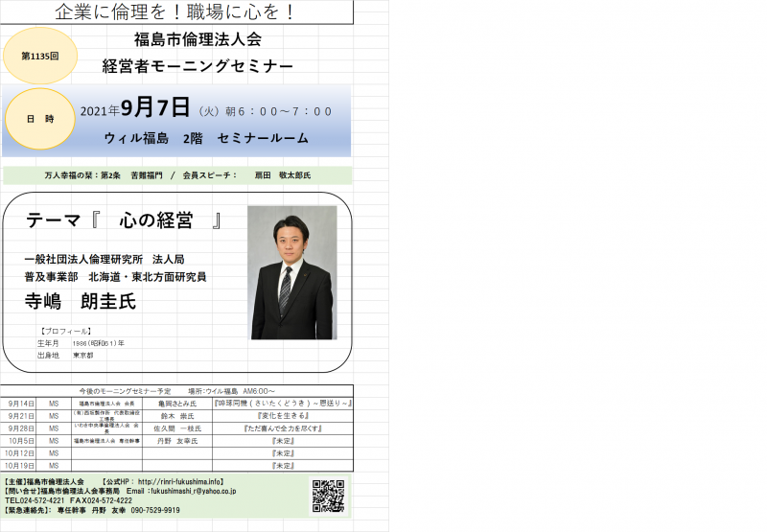Select the 9月21日 schedule date cell

(x=19, y=417)
